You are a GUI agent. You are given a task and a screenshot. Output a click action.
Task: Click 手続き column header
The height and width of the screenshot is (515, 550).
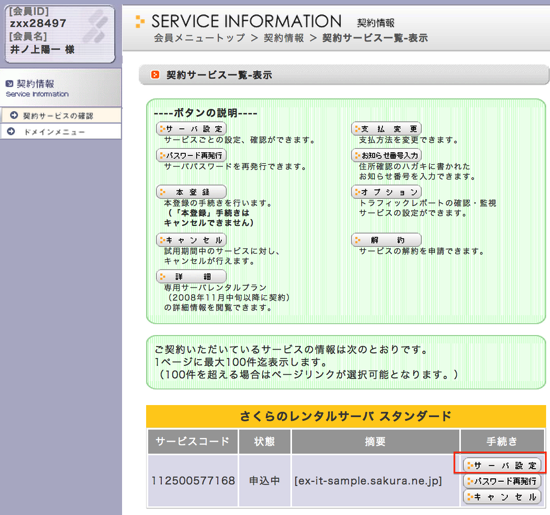click(x=502, y=441)
